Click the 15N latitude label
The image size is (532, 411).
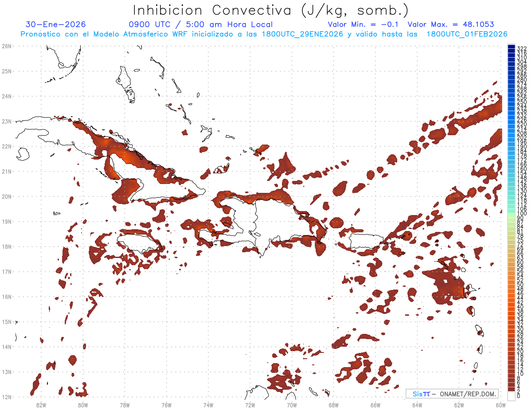pyautogui.click(x=7, y=321)
